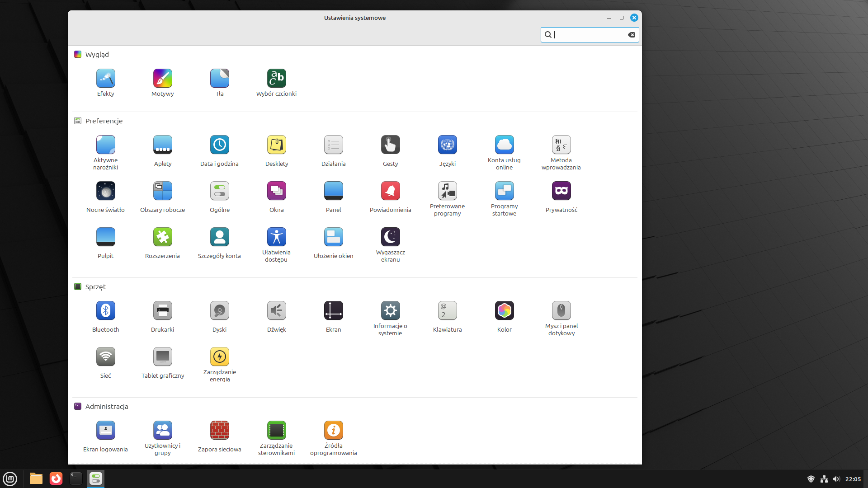Open the Efekty settings icon
Viewport: 868px width, 488px height.
pyautogui.click(x=105, y=79)
